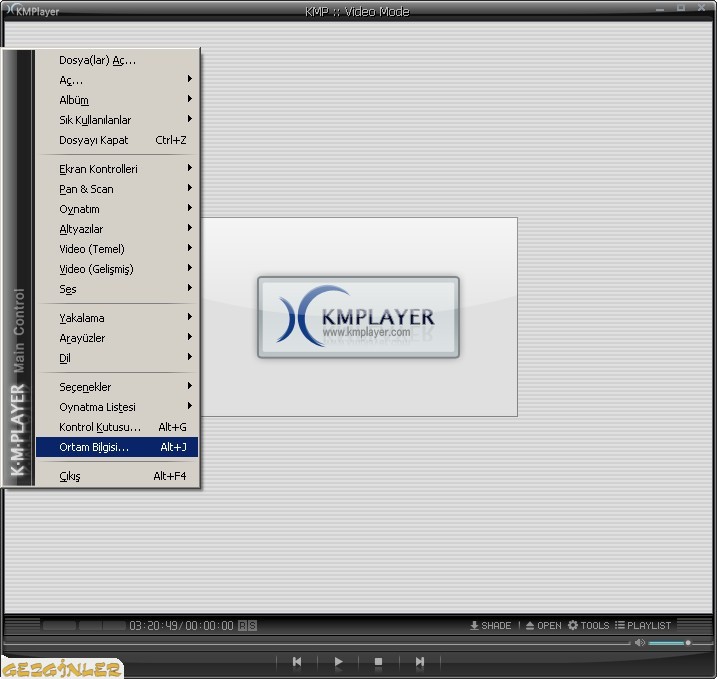Expand Pan & Scan submenu

[117, 189]
